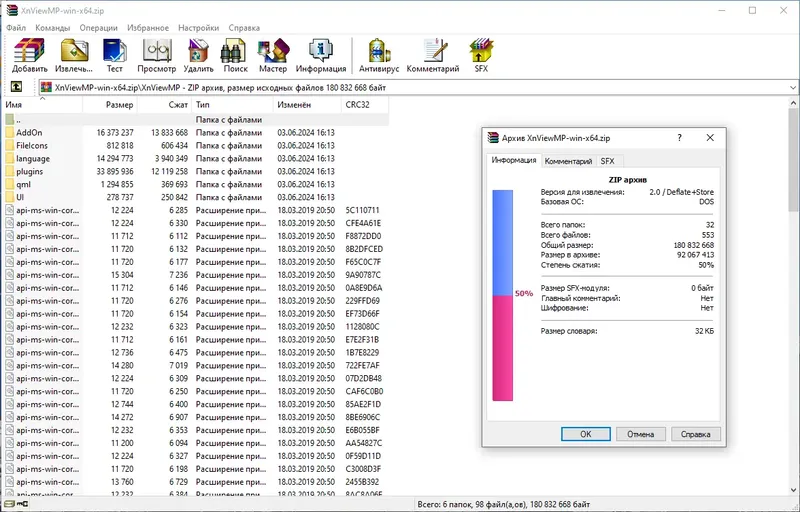This screenshot has width=800, height=512.
Task: Click the Удалить (Delete) toolbar icon
Action: 198,56
